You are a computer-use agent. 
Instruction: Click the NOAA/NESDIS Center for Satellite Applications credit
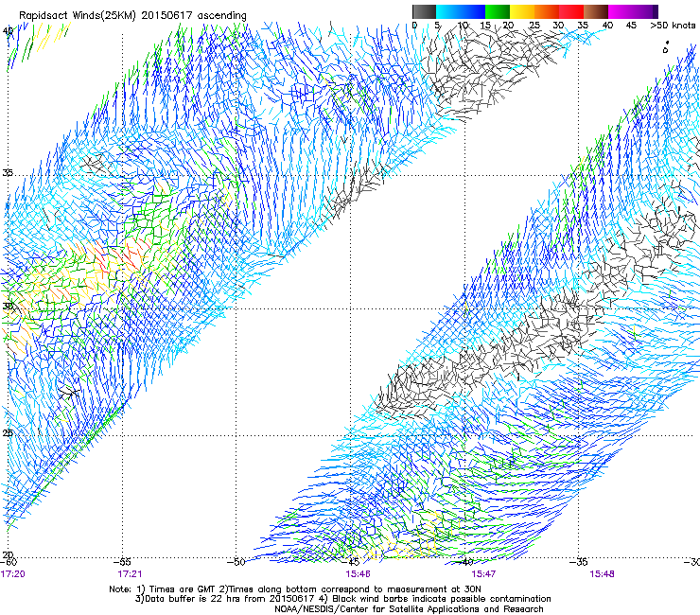[409, 609]
